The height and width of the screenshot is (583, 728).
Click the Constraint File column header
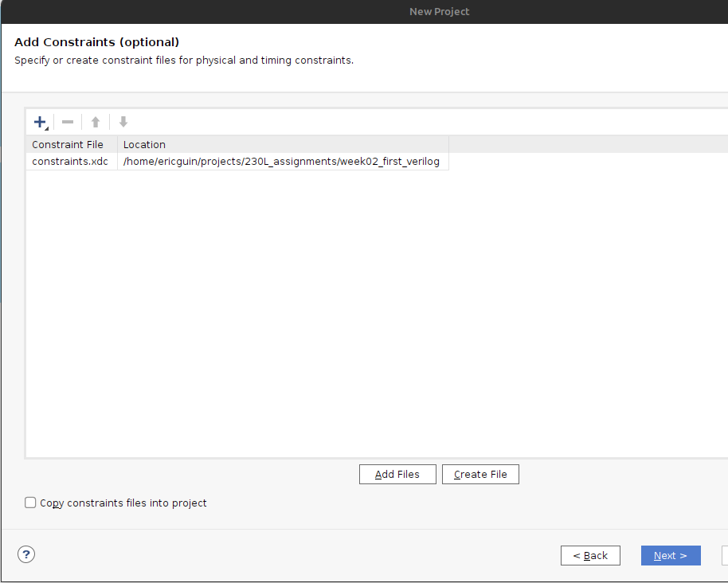(x=68, y=144)
